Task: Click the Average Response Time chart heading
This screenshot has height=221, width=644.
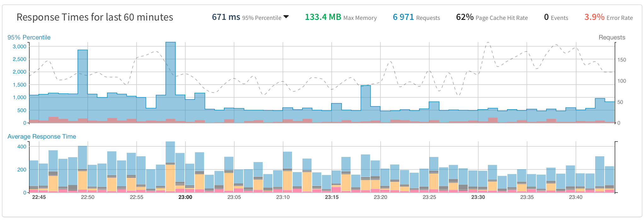Action: point(42,136)
